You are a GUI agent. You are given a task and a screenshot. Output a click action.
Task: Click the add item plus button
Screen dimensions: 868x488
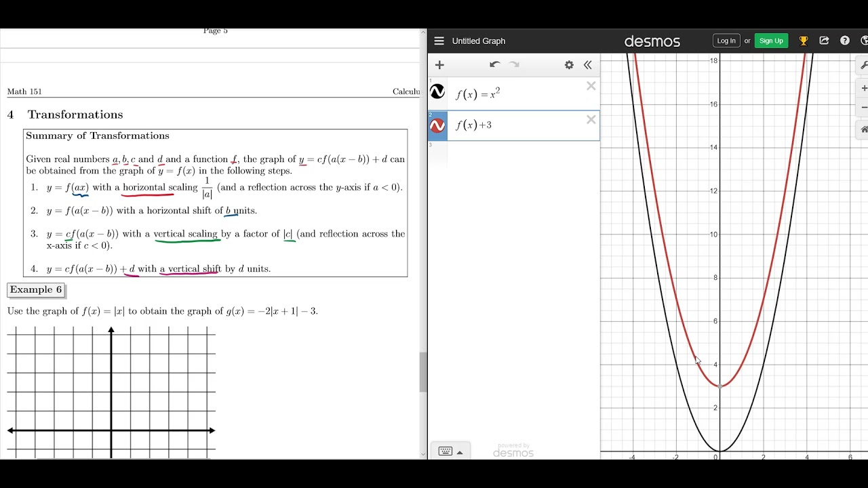coord(439,65)
